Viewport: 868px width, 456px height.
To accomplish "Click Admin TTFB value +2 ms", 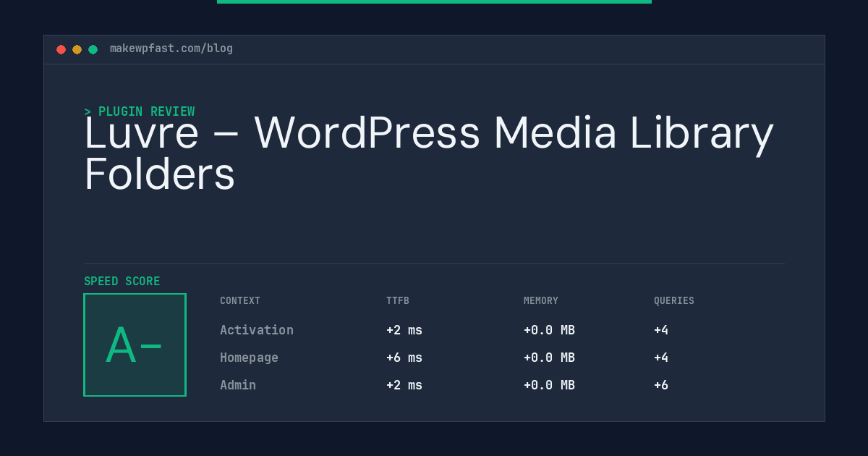I will tap(404, 385).
